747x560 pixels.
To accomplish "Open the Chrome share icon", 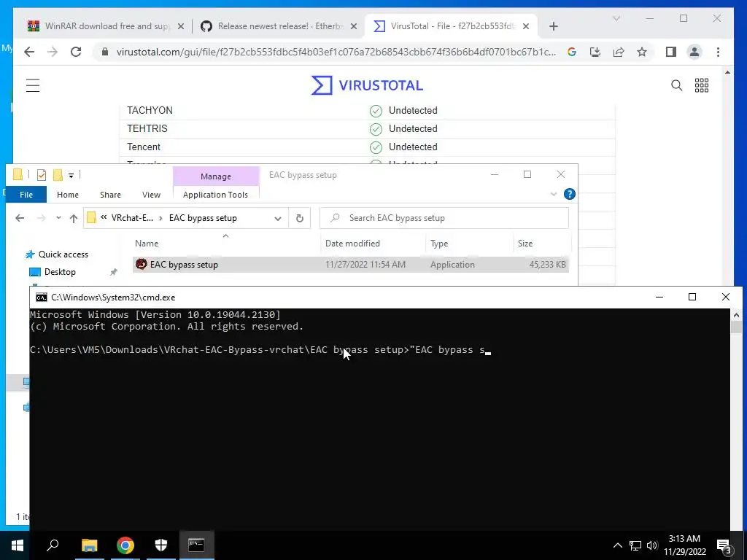I will [x=619, y=52].
